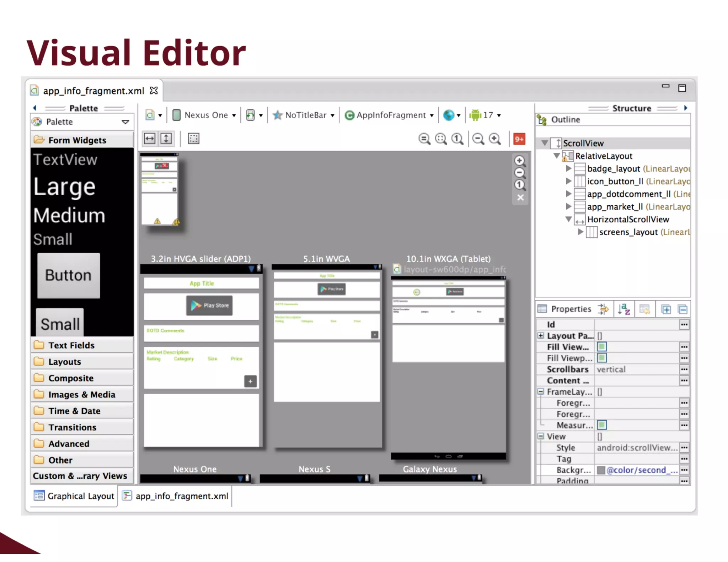728x562 pixels.
Task: Collapse all properties with minus icon
Action: (x=683, y=309)
